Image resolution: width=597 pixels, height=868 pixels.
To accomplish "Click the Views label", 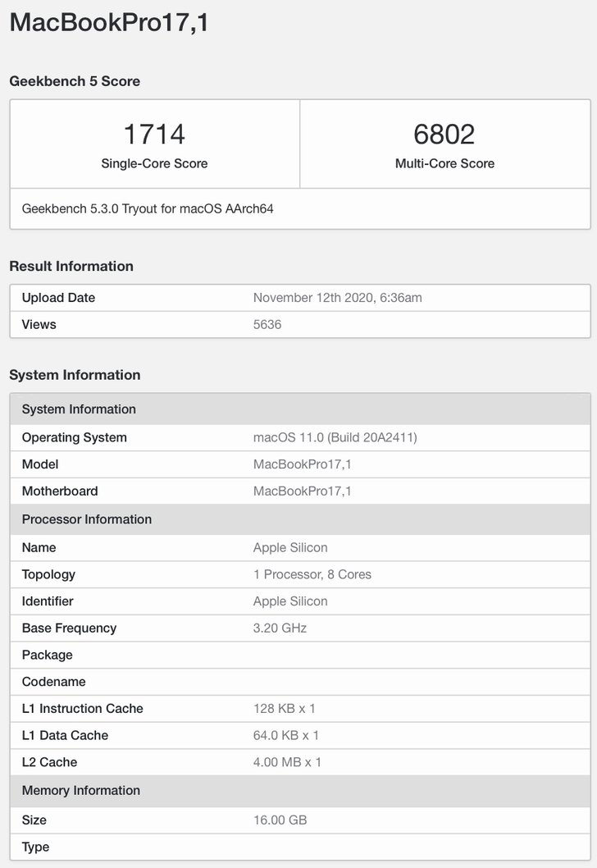I will tap(39, 324).
